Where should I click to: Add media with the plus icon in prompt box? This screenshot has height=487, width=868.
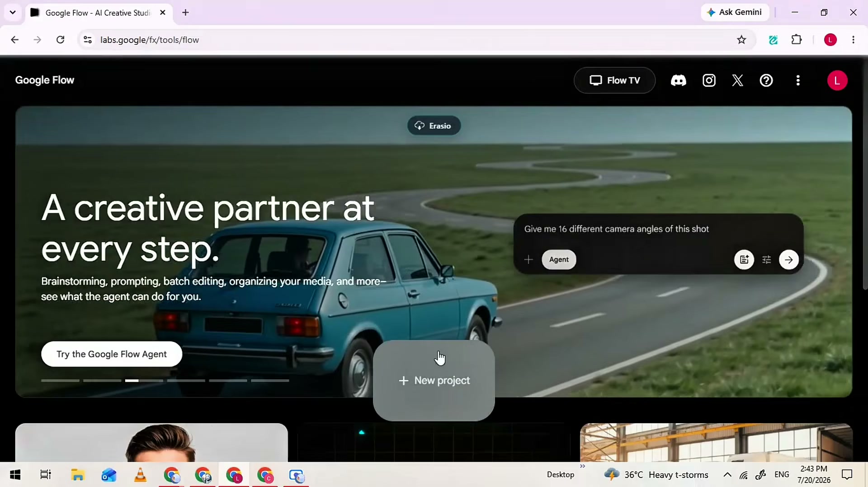click(528, 259)
